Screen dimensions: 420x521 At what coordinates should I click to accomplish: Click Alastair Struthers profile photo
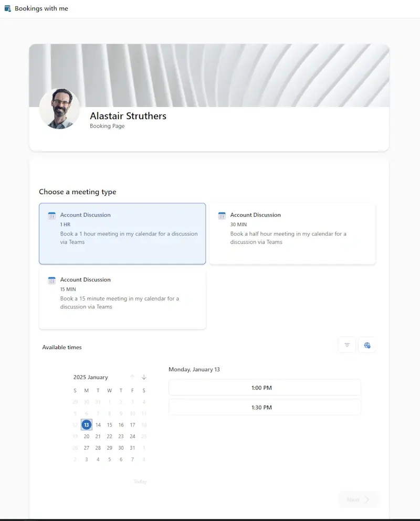[x=59, y=109]
